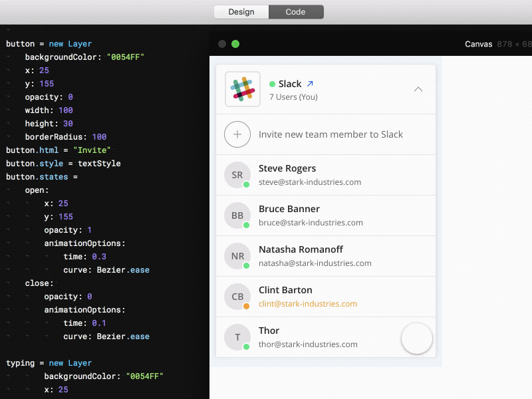The image size is (532, 399).
Task: Click the green window zoom button
Action: pyautogui.click(x=235, y=44)
